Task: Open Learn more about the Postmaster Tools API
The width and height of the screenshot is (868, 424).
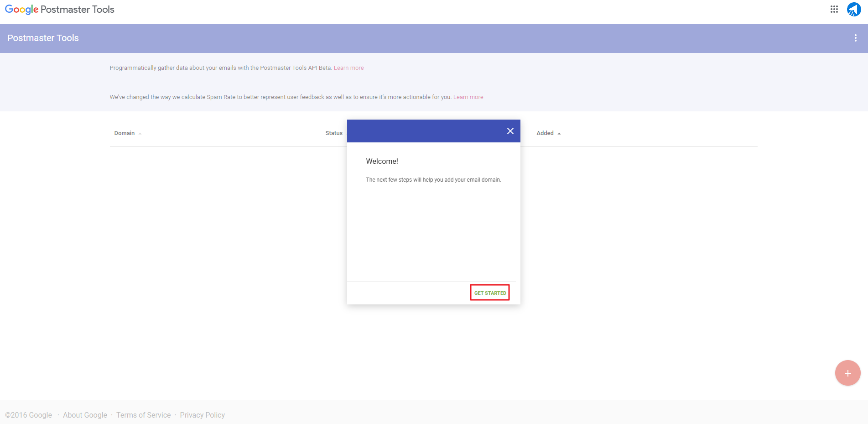Action: [348, 68]
